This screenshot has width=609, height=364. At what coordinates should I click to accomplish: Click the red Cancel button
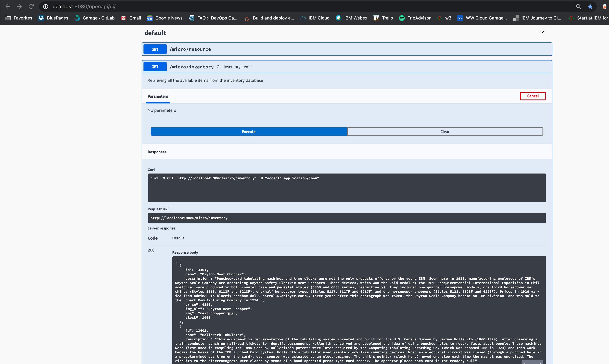point(533,96)
